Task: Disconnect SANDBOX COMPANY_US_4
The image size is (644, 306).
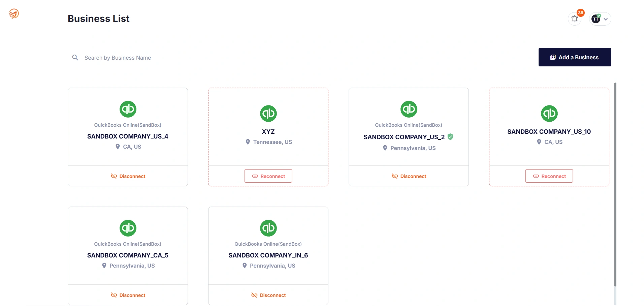Action: point(128,176)
